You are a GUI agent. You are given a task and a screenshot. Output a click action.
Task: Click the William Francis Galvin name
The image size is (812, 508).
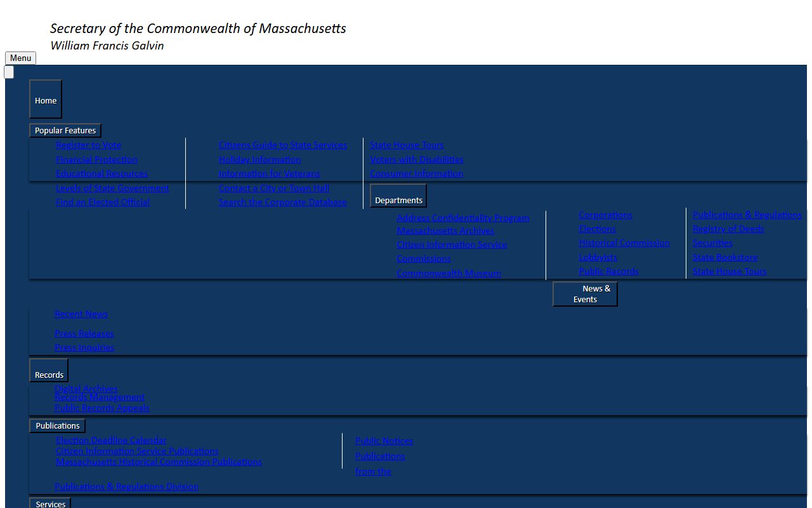point(107,46)
